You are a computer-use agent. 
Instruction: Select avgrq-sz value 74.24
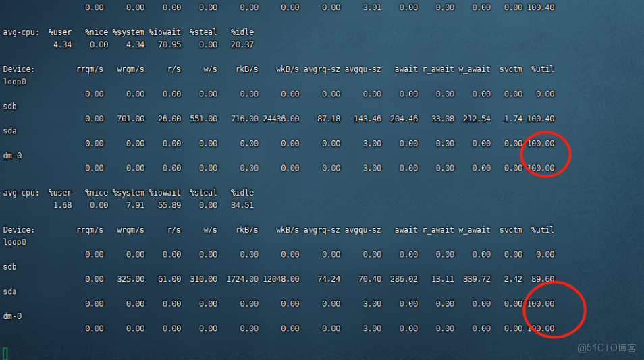pos(329,279)
